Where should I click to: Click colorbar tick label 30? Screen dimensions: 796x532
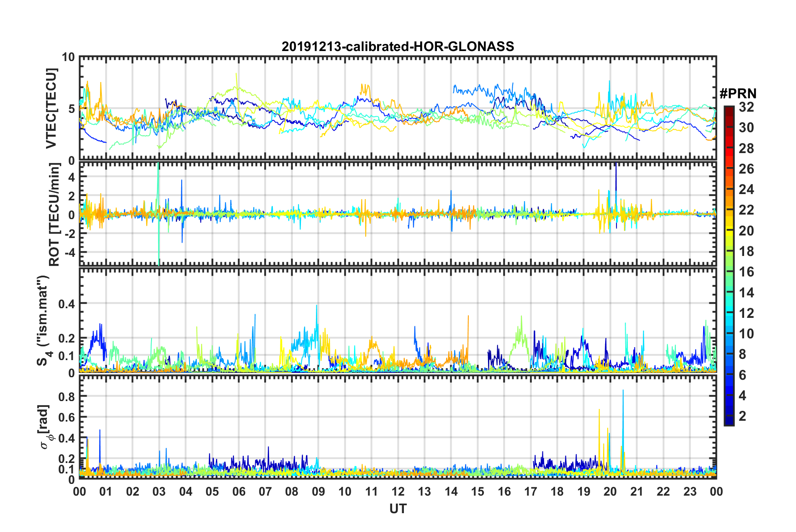tap(746, 128)
